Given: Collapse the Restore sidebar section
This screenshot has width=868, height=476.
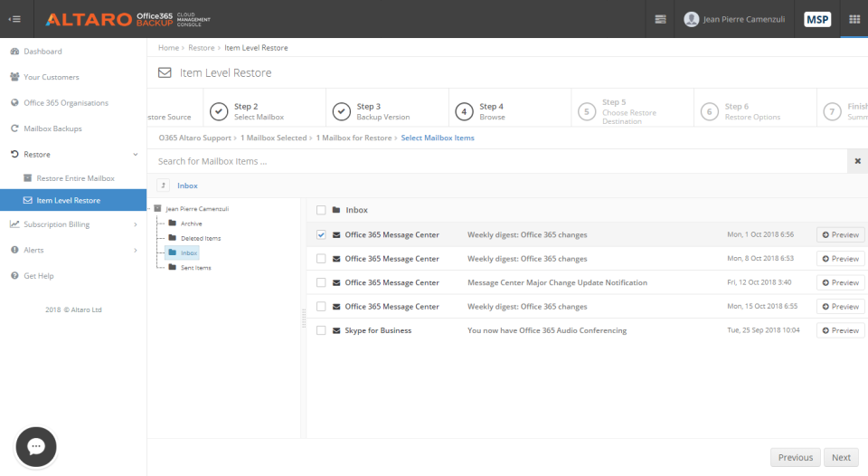Looking at the screenshot, I should point(134,155).
